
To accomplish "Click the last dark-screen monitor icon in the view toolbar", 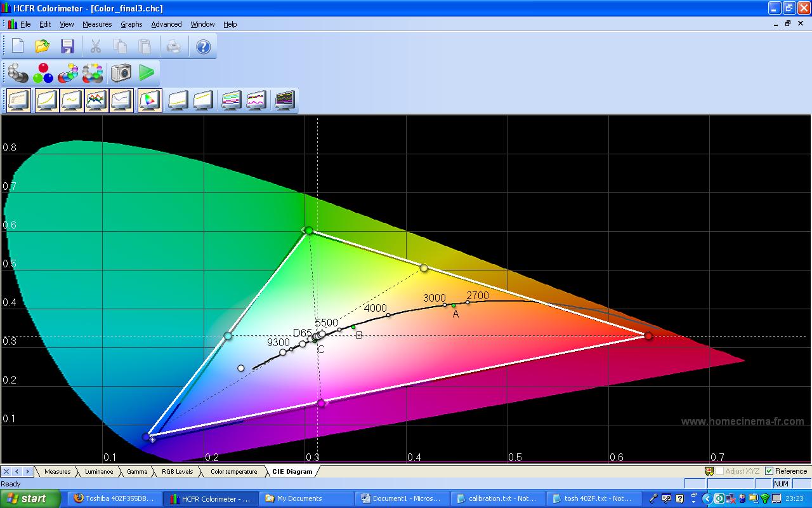I will (x=284, y=100).
